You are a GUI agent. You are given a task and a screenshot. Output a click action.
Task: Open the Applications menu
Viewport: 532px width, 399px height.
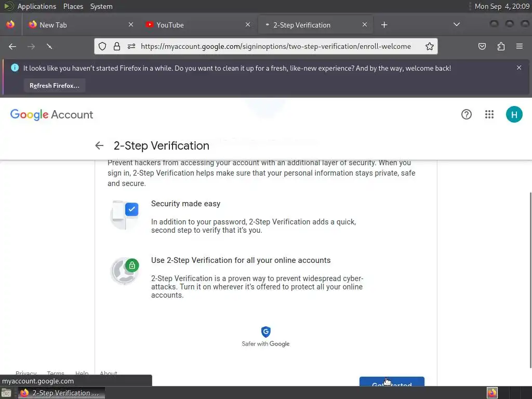[37, 6]
